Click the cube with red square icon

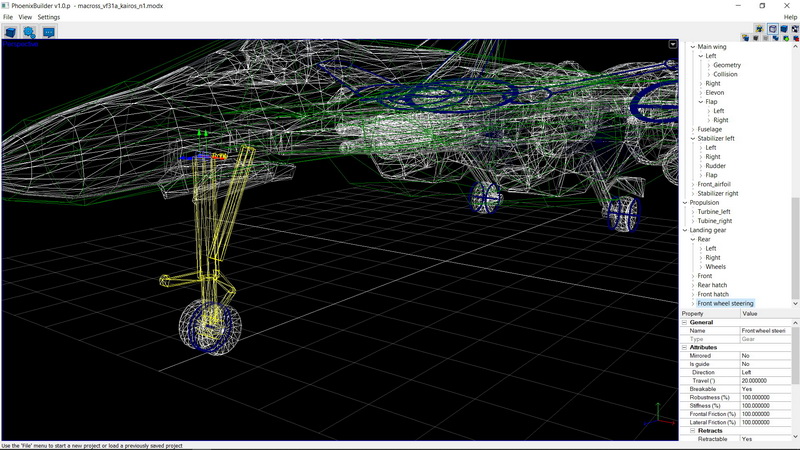[x=794, y=38]
